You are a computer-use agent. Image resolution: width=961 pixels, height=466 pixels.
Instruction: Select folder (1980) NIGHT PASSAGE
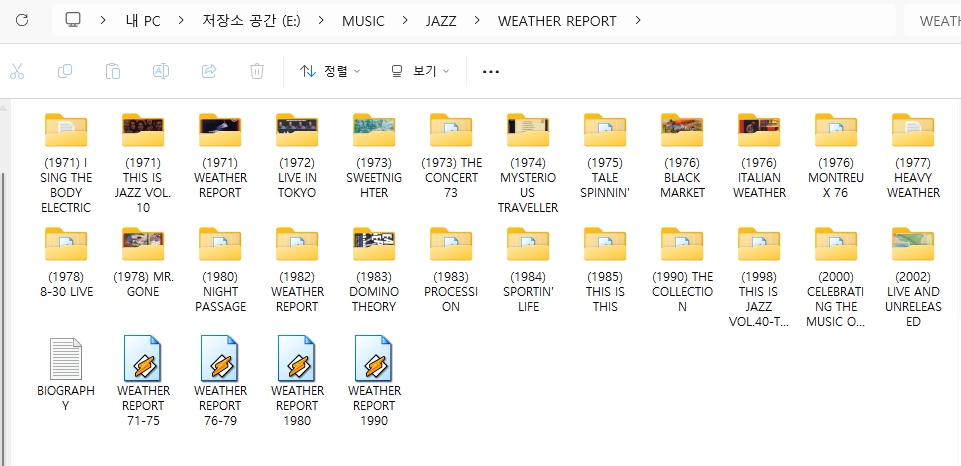220,269
